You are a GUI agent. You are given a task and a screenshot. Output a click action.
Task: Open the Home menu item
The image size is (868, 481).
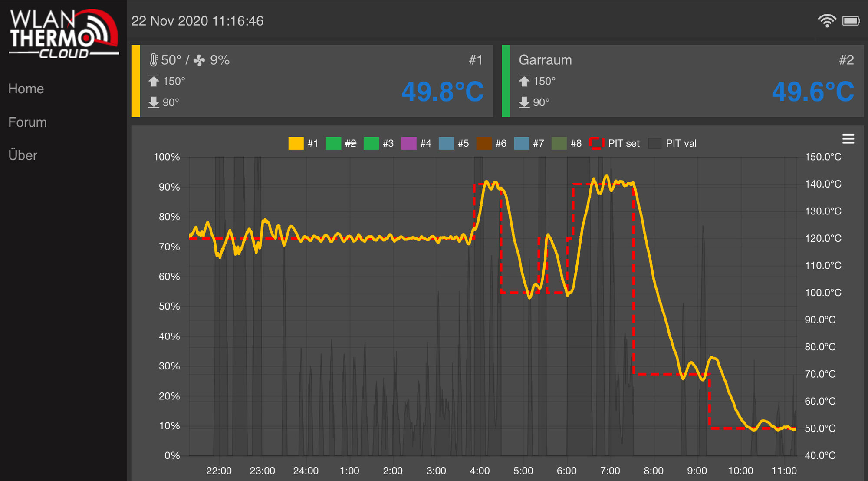[x=26, y=89]
